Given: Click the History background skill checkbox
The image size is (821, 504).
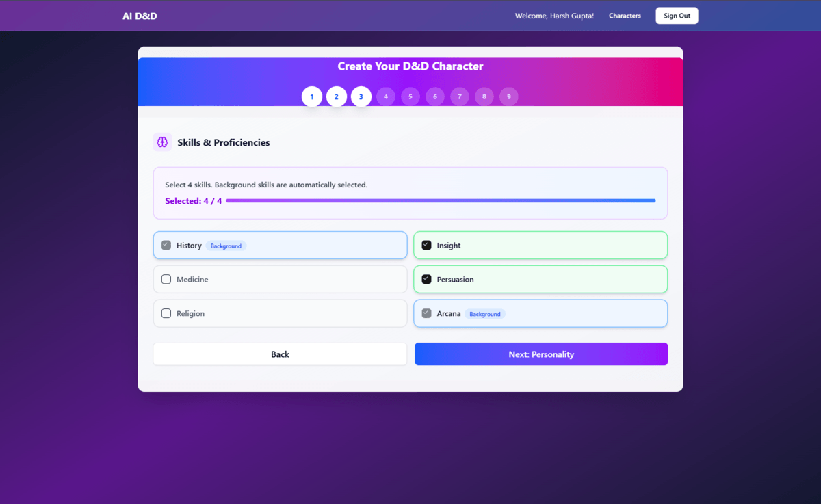Looking at the screenshot, I should point(166,245).
